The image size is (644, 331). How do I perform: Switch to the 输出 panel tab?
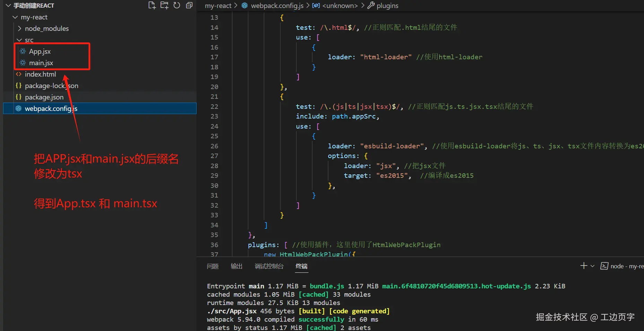tap(237, 266)
